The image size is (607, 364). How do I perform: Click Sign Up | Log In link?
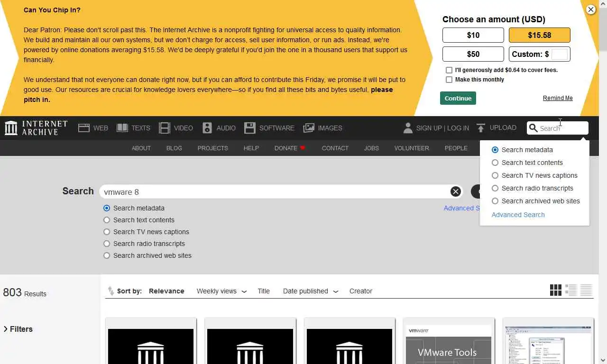[x=442, y=128]
